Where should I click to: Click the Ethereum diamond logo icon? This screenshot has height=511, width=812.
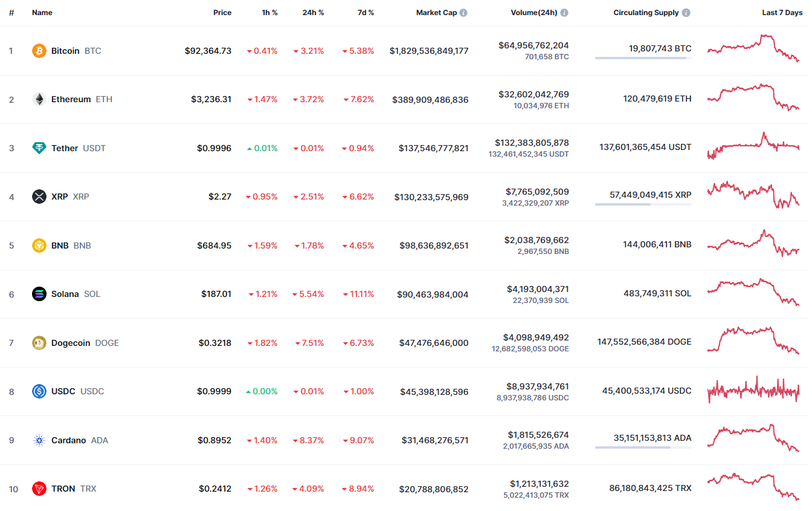tap(39, 99)
